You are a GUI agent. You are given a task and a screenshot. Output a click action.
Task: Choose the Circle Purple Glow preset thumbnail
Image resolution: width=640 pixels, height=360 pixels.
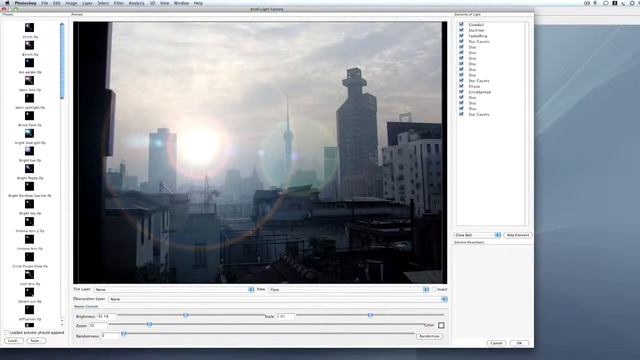29,257
